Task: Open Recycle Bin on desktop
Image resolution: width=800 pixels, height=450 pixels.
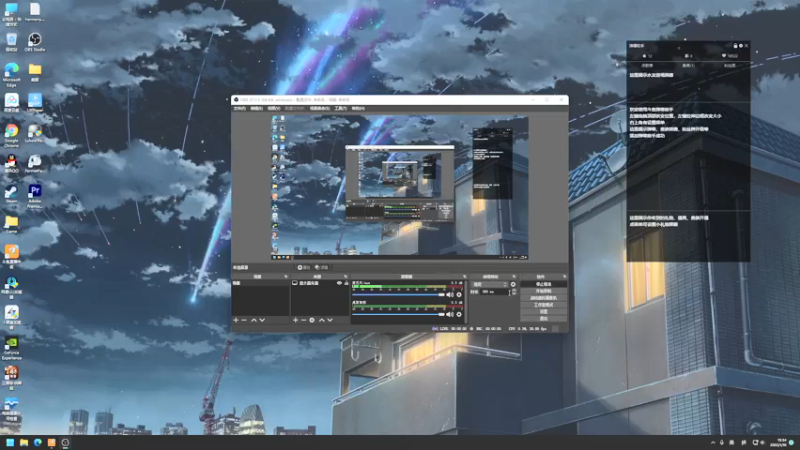Action: click(11, 42)
